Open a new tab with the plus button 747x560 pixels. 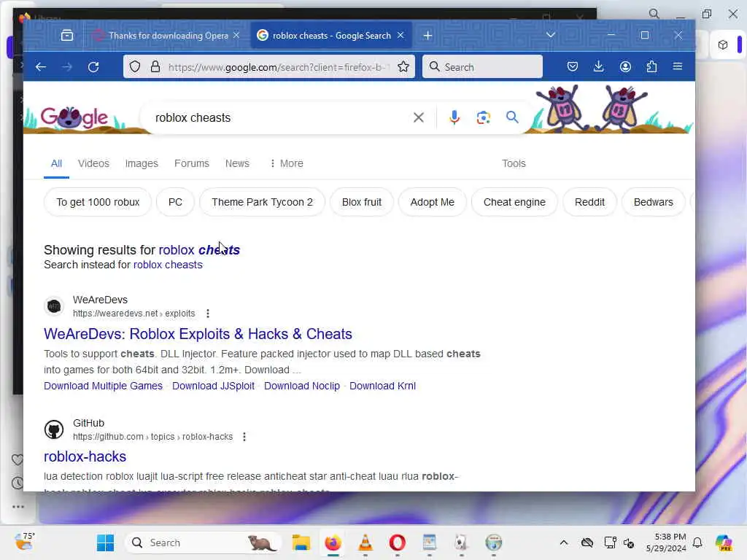click(x=427, y=35)
